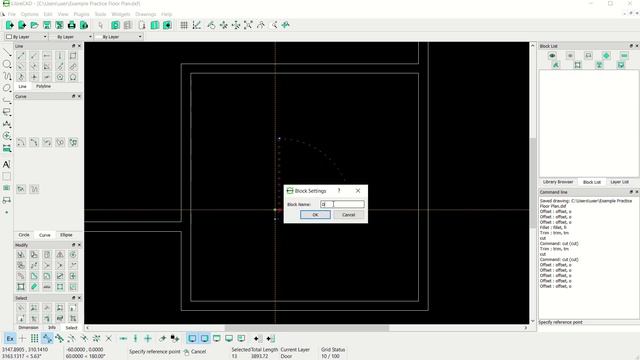Hide all blocks with greyed eye icon
The image size is (640, 360).
[570, 56]
